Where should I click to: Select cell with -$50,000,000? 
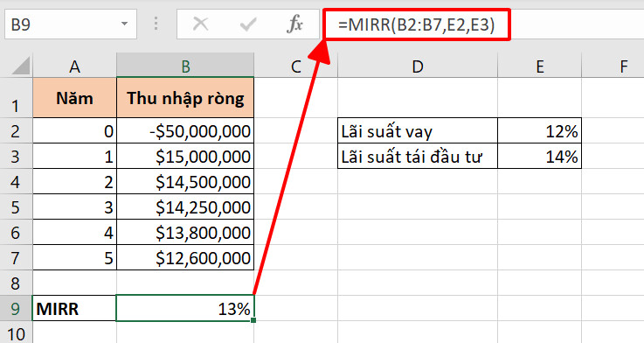coord(185,131)
